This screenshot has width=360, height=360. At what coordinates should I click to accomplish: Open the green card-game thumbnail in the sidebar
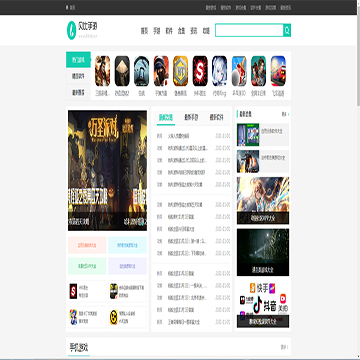(x=248, y=135)
